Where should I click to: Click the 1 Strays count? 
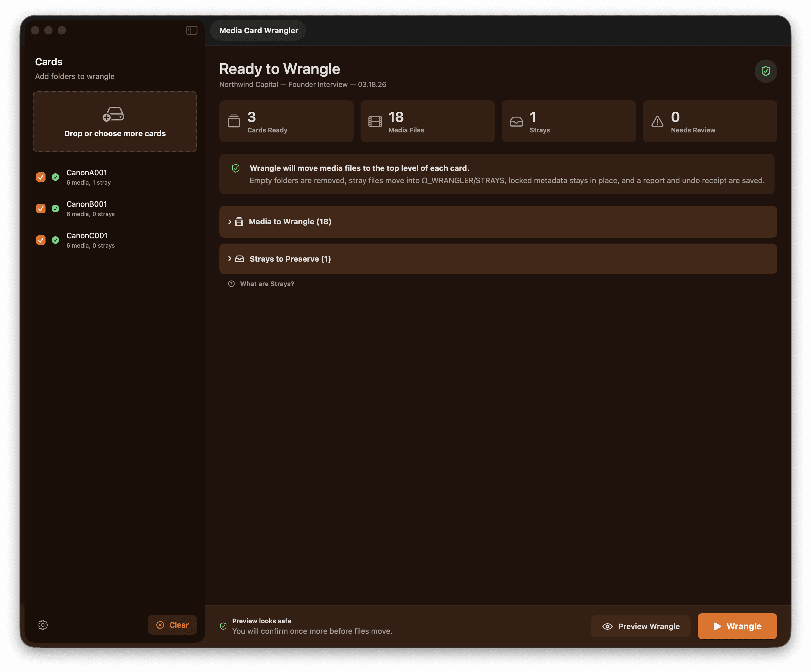coord(533,117)
